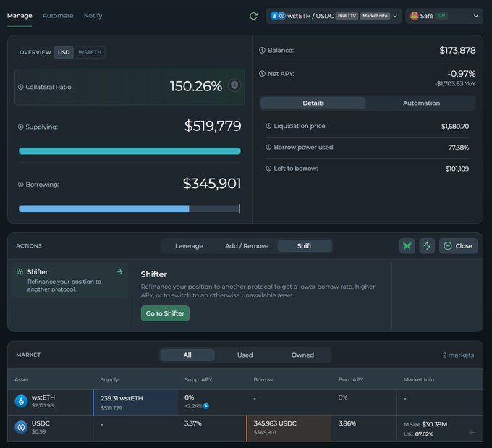Image resolution: width=492 pixels, height=448 pixels.
Task: Click the Borr. APY column header
Action: pos(351,379)
